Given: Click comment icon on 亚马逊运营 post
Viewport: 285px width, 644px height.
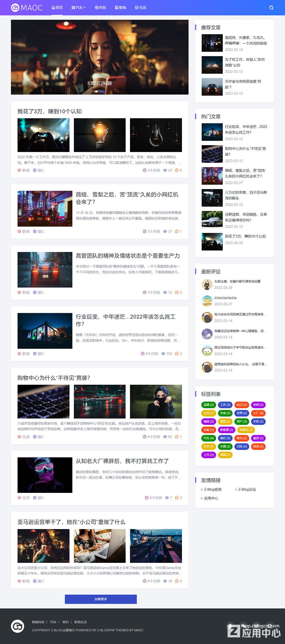Looking at the screenshot, I should tap(177, 581).
